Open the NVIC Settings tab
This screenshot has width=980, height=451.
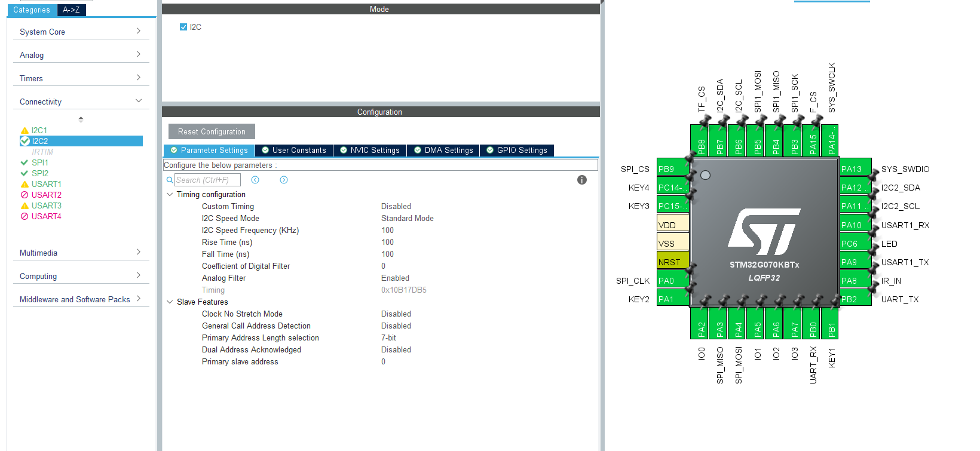pos(370,150)
